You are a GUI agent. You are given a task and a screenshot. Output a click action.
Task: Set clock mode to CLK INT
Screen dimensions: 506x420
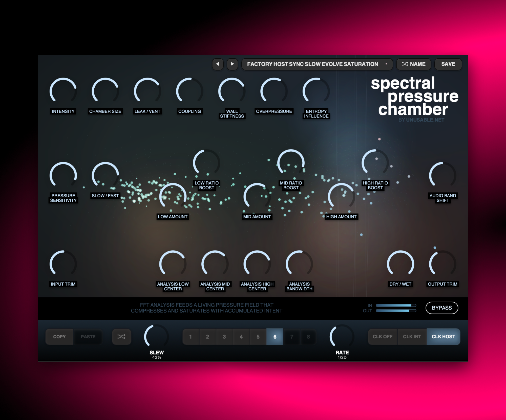[412, 337]
